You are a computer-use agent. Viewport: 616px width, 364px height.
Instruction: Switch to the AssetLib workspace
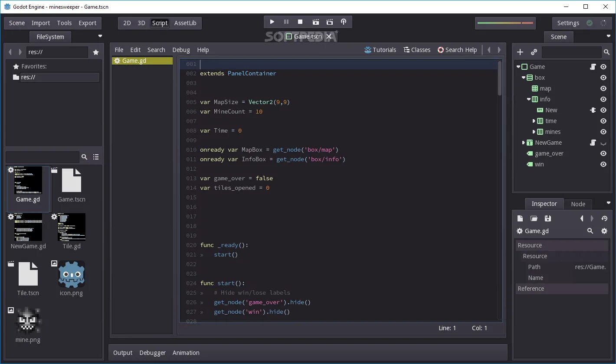point(185,23)
